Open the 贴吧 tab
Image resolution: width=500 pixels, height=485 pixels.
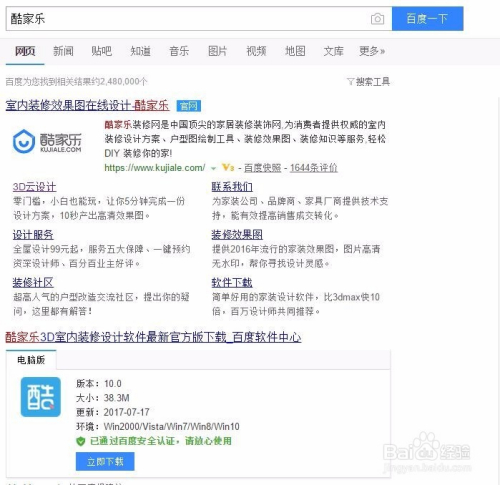(102, 51)
